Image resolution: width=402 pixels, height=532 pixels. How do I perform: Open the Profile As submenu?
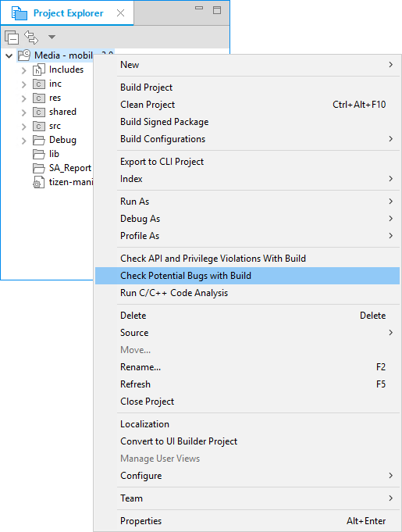coord(247,235)
